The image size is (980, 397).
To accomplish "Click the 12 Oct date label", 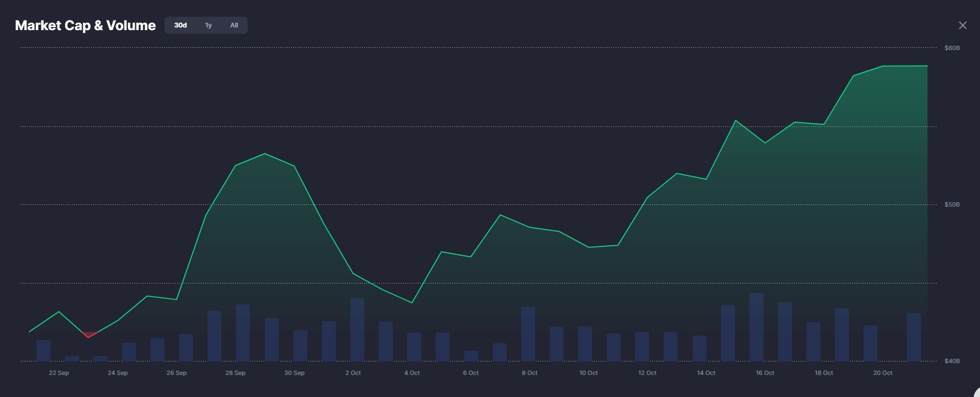I will click(647, 373).
